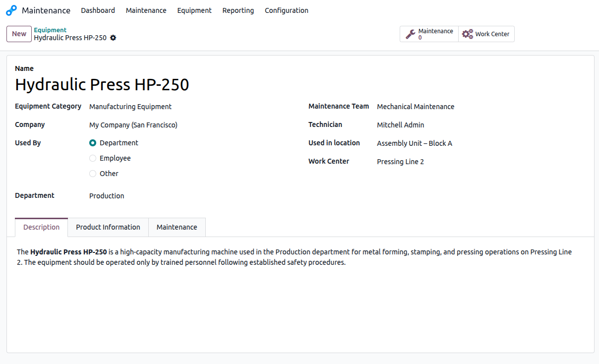
Task: Click the Technician label
Action: (x=325, y=124)
